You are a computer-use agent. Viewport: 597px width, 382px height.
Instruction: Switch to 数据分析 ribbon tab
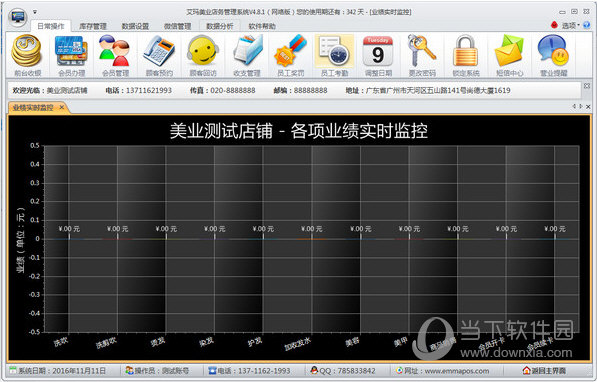click(x=220, y=26)
